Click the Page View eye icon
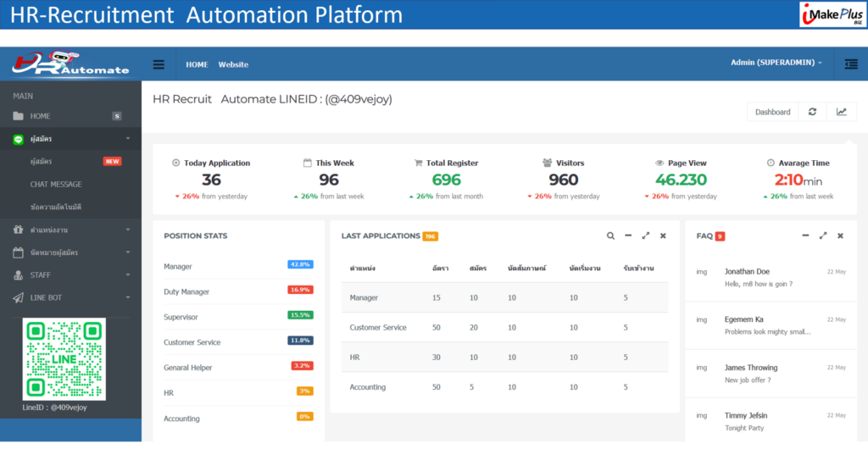This screenshot has width=868, height=466. (x=659, y=163)
